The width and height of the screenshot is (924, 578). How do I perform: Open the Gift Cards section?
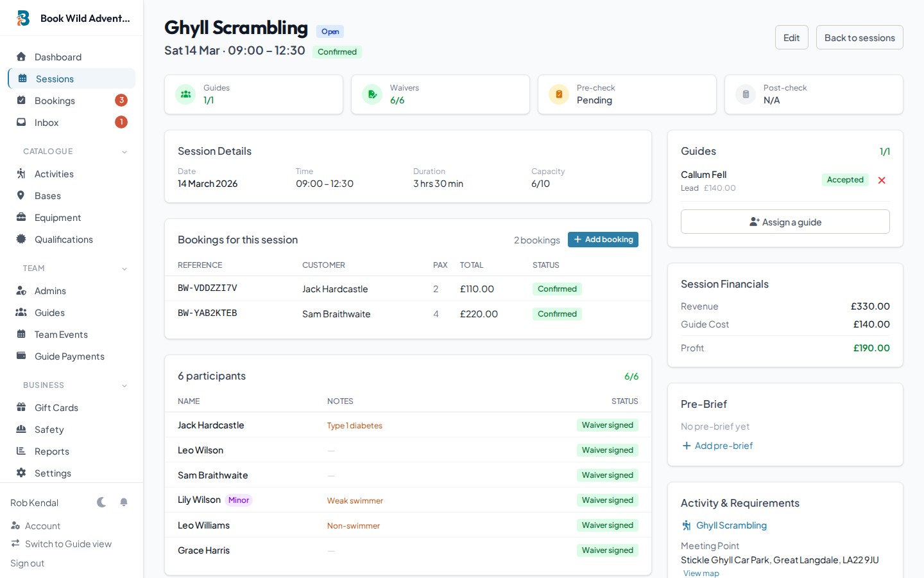click(x=56, y=407)
